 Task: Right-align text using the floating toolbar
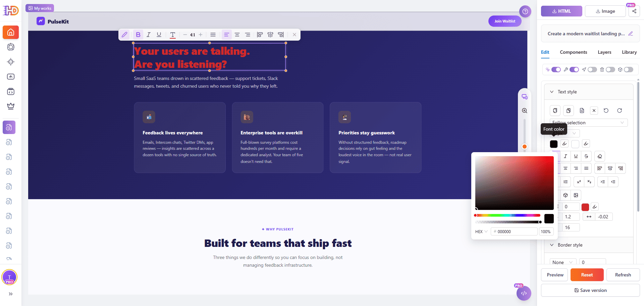pyautogui.click(x=248, y=35)
